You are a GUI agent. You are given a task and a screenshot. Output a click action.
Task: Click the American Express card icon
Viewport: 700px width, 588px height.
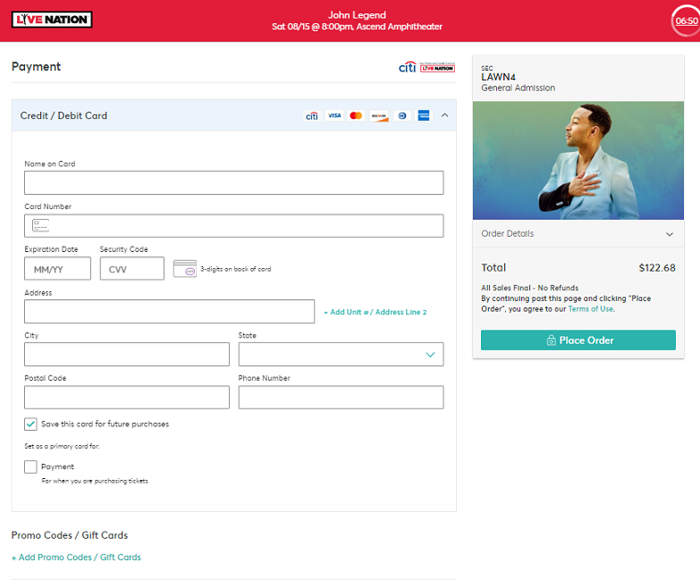pos(423,115)
